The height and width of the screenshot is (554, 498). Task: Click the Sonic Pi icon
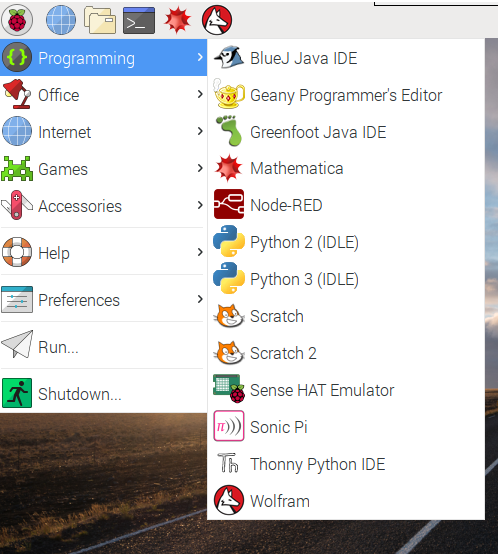coord(229,426)
